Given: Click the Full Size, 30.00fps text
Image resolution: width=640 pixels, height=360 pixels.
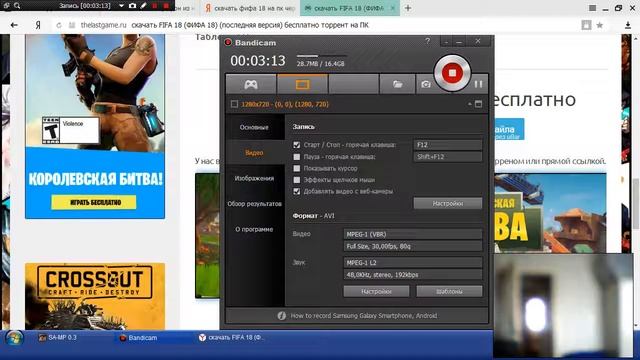Looking at the screenshot, I should tap(378, 246).
